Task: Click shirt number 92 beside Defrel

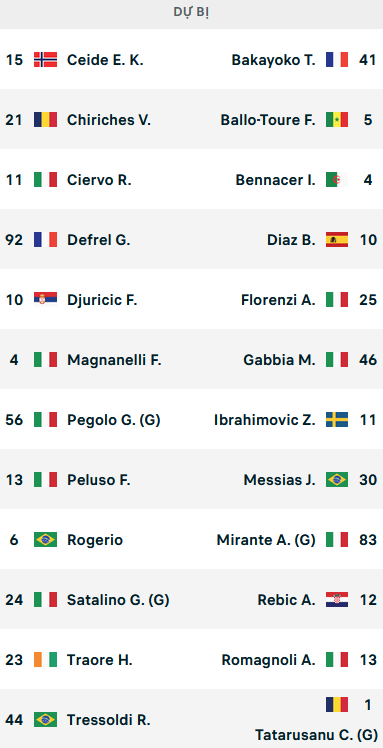Action: click(14, 239)
